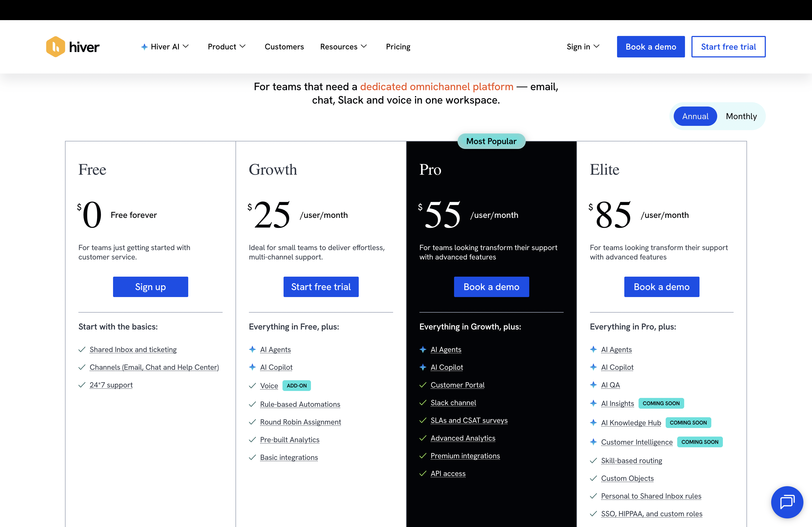812x527 pixels.
Task: Click the sparkle icon beside Hiver AI
Action: (144, 47)
